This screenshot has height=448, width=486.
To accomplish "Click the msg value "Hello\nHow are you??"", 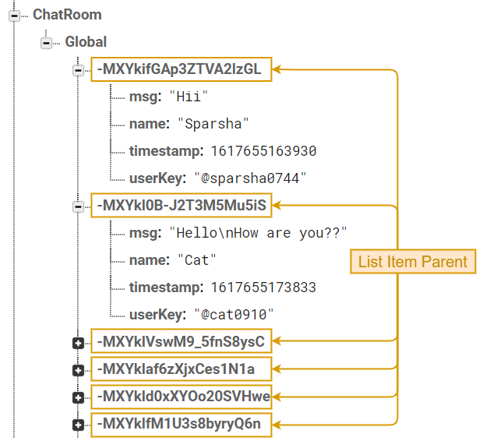I will pos(257,233).
